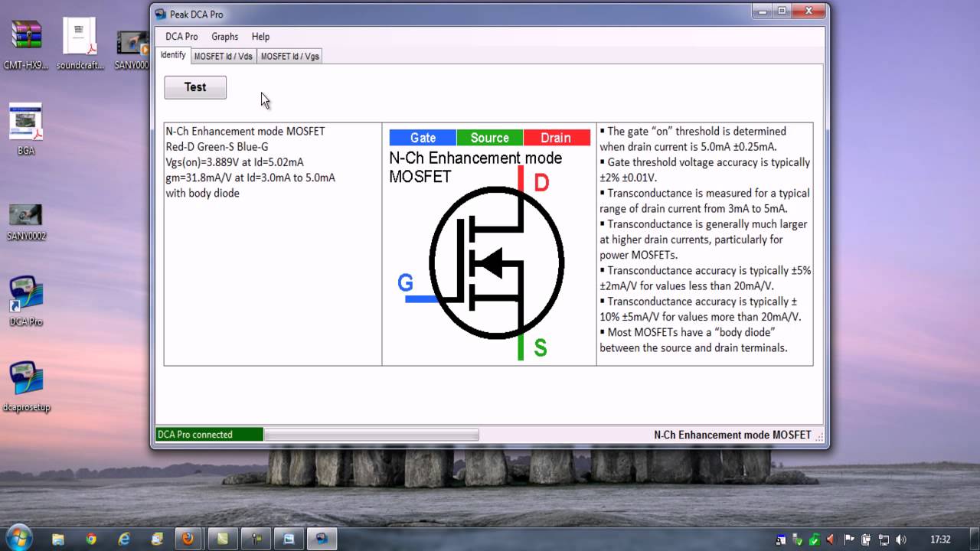The width and height of the screenshot is (980, 551).
Task: Maximize the Peak DCA Pro window
Action: (782, 11)
